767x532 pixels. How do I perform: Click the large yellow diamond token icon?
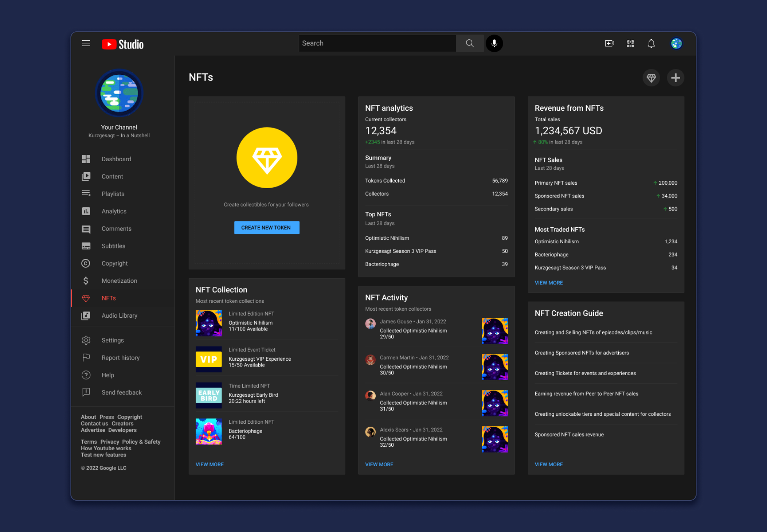click(x=267, y=158)
